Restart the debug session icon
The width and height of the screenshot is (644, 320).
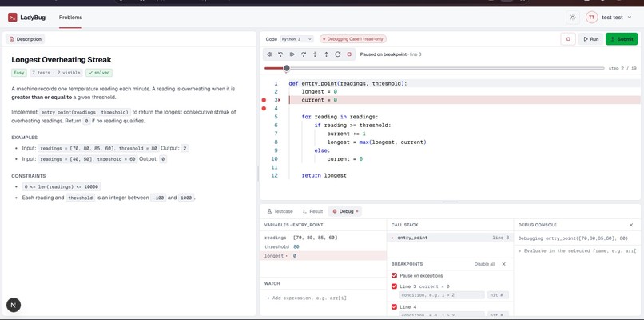[338, 54]
